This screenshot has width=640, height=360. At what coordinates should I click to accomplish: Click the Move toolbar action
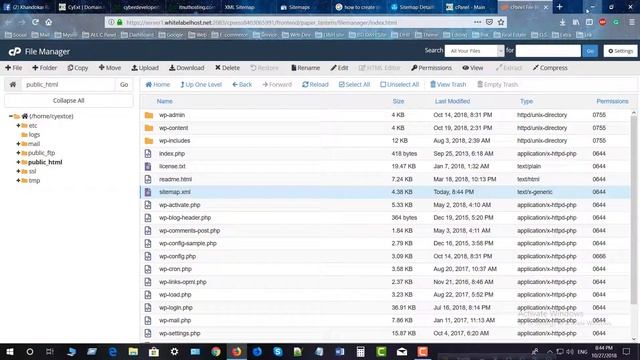click(109, 68)
